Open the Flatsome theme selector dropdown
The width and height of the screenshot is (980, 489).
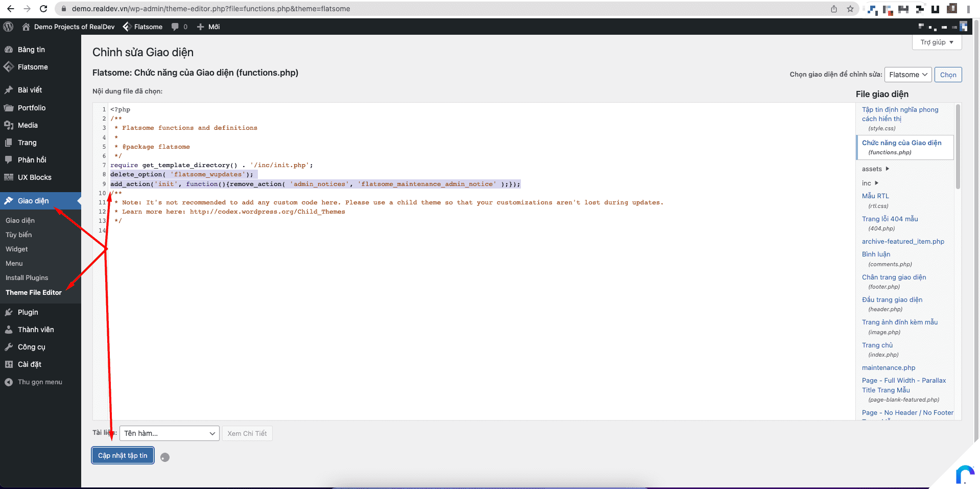(908, 75)
